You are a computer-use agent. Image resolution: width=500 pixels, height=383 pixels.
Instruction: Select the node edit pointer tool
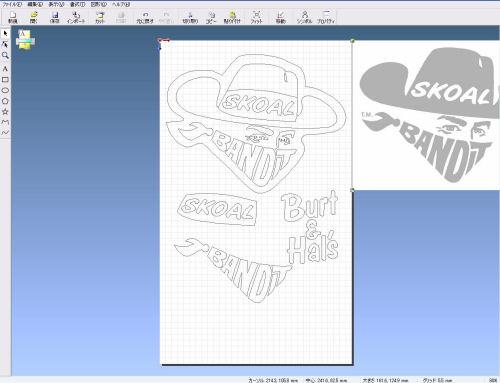5,44
